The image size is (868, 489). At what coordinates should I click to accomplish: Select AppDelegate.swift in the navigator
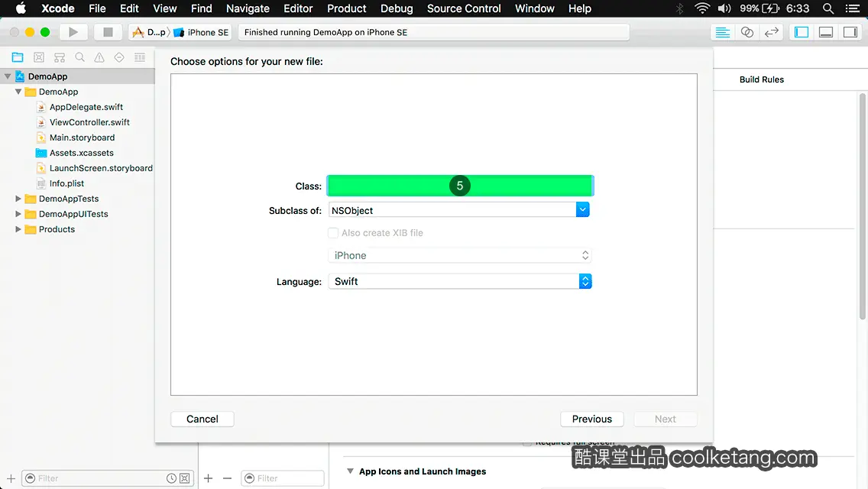coord(86,107)
